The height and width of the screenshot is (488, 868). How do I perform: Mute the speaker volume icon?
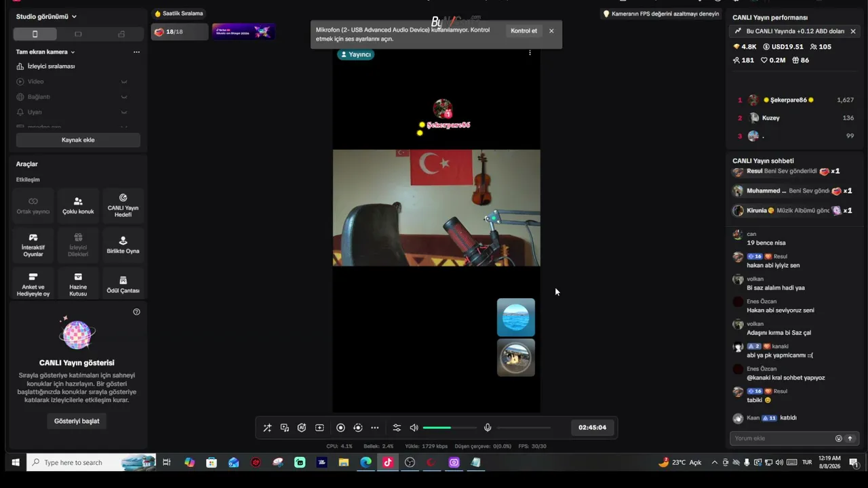coord(414,428)
